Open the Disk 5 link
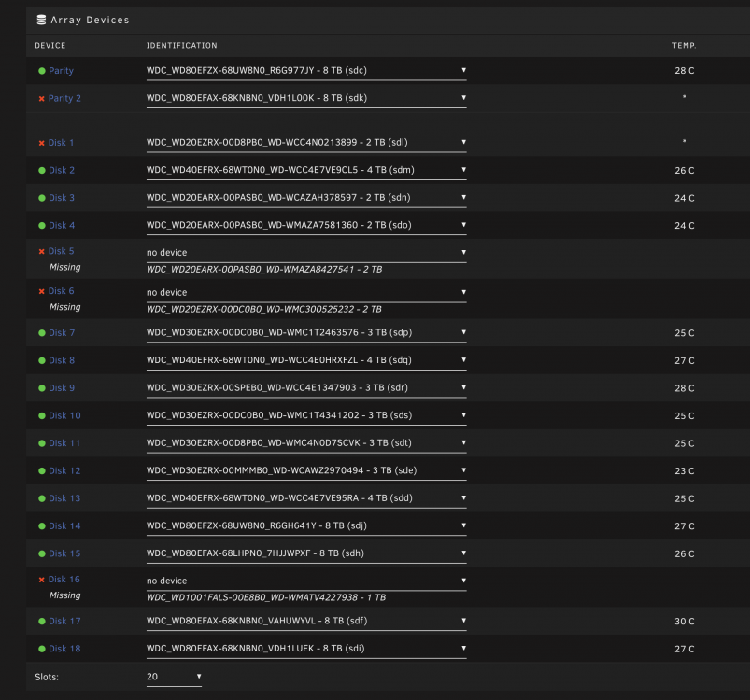Screen dimensions: 750x700 62,251
